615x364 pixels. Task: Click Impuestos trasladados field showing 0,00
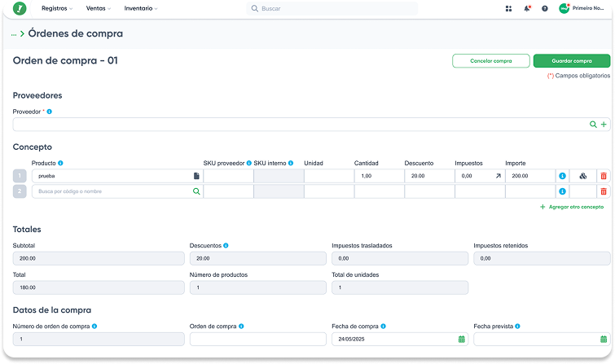[x=400, y=258]
